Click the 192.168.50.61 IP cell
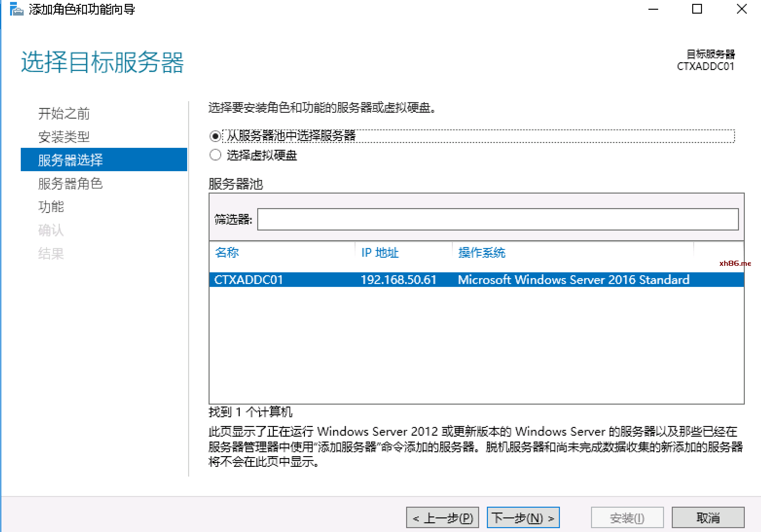761x532 pixels. [398, 280]
